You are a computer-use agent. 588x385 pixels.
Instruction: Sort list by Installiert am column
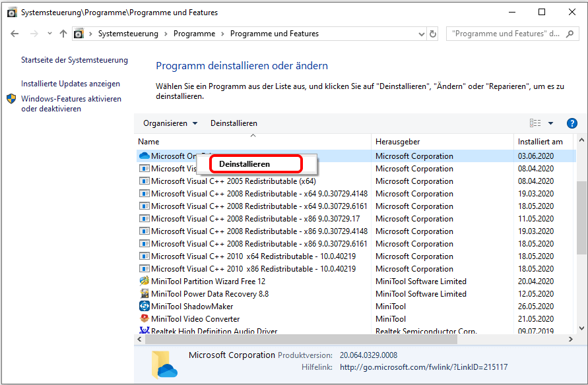540,142
